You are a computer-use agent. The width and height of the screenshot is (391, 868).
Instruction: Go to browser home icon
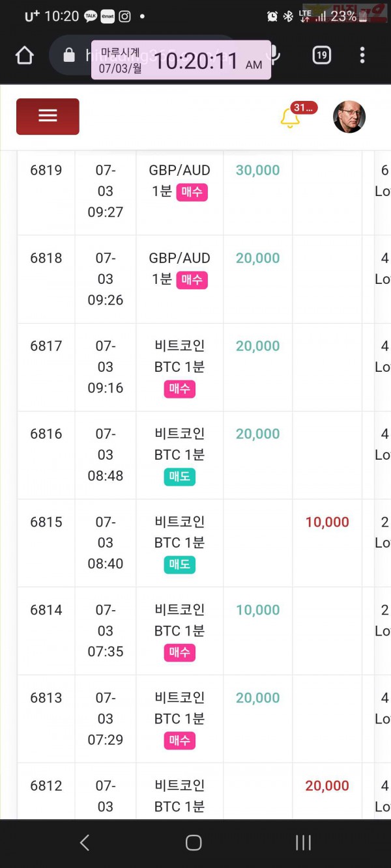[x=25, y=55]
